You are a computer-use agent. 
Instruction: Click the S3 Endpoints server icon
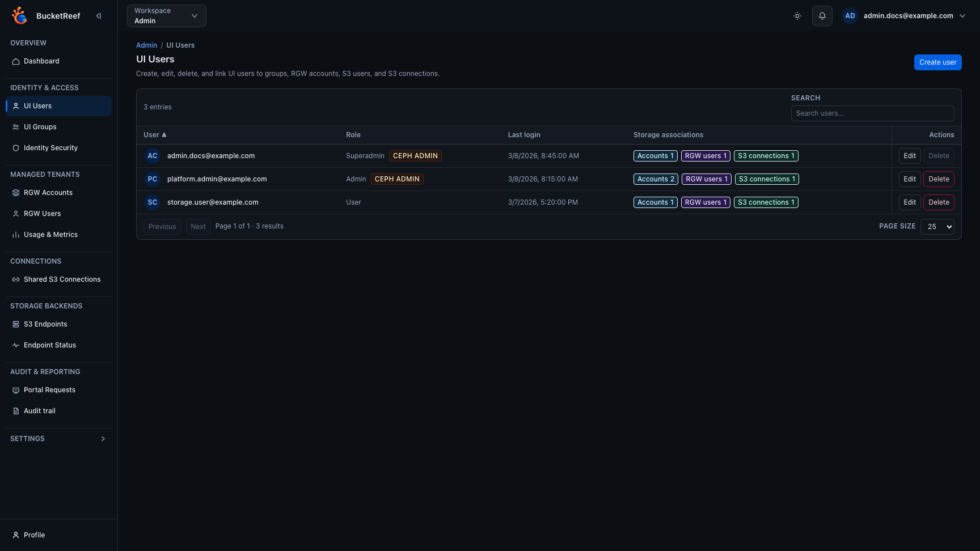tap(16, 324)
